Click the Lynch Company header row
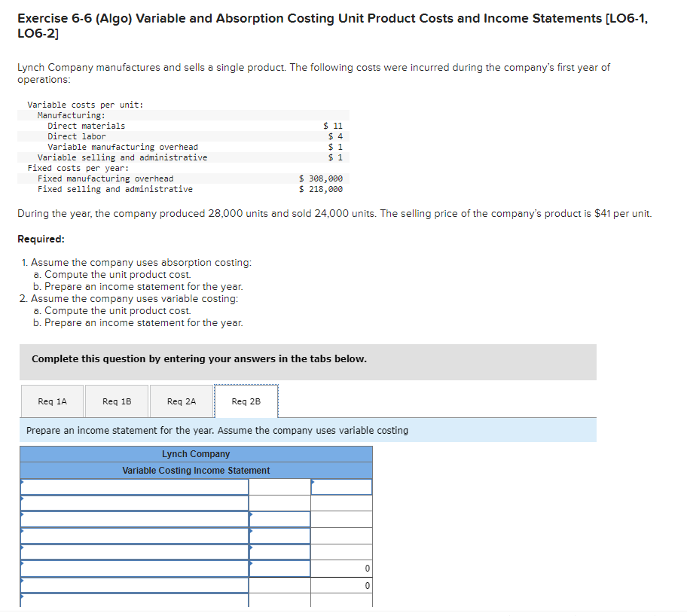The width and height of the screenshot is (687, 616). click(x=196, y=453)
